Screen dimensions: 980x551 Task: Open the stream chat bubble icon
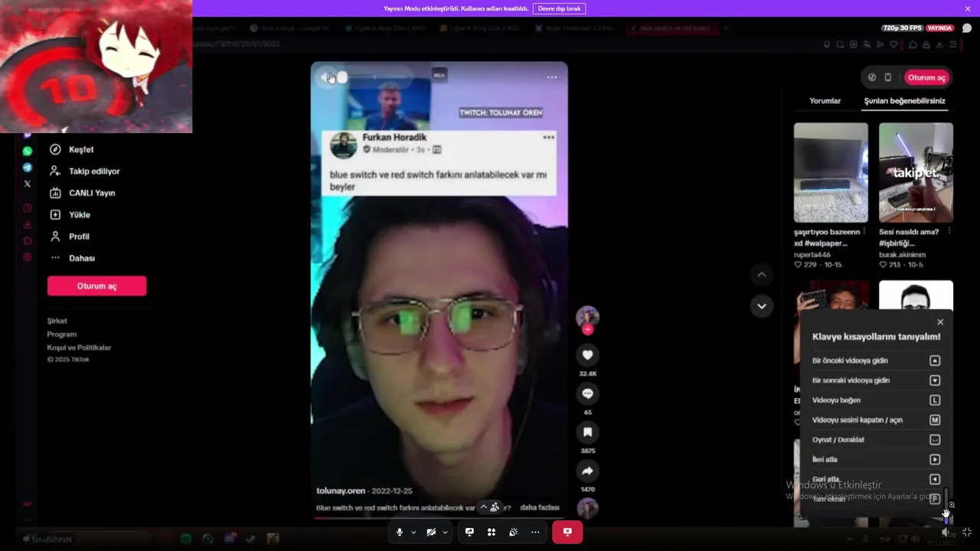[x=967, y=28]
